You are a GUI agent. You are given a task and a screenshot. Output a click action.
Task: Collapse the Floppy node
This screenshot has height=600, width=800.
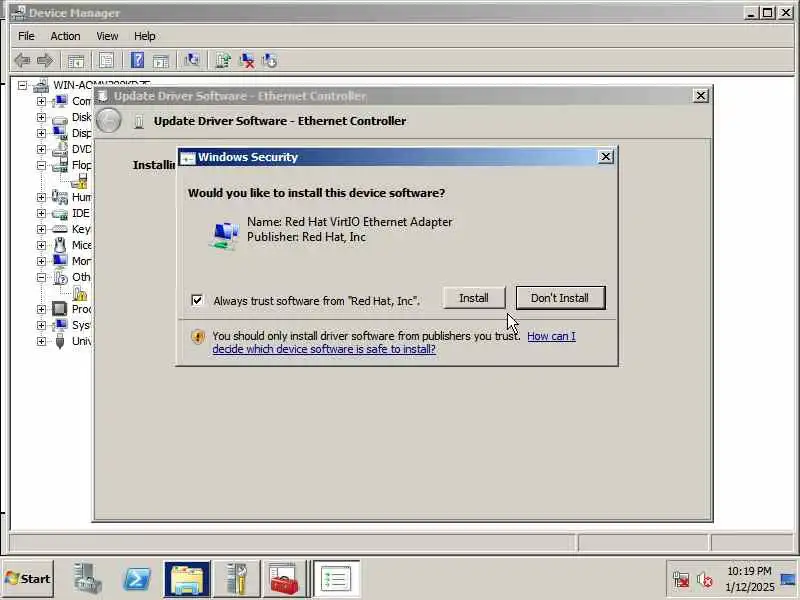tap(41, 165)
